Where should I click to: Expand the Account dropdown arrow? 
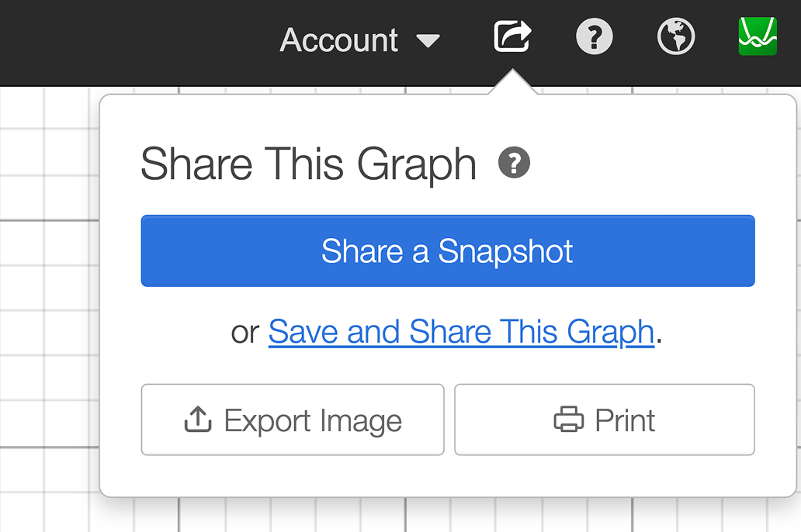point(428,40)
